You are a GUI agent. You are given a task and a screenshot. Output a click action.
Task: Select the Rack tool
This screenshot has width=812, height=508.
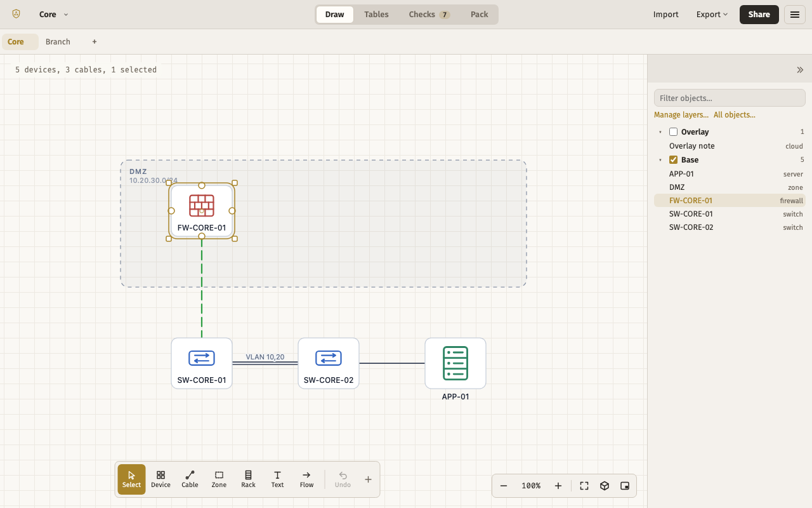[248, 479]
